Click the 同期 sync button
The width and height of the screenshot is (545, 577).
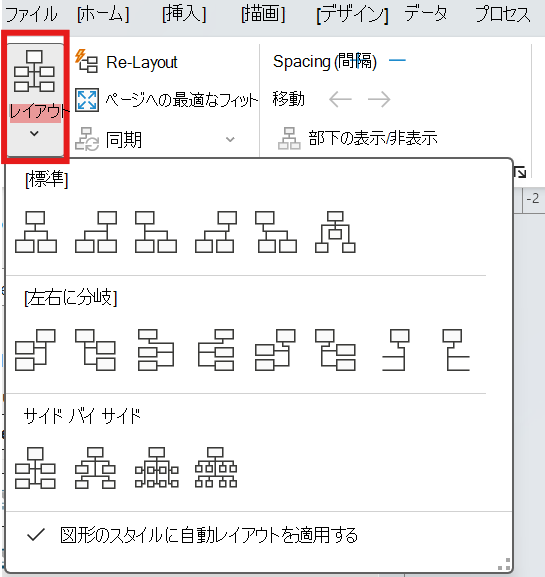tap(109, 140)
